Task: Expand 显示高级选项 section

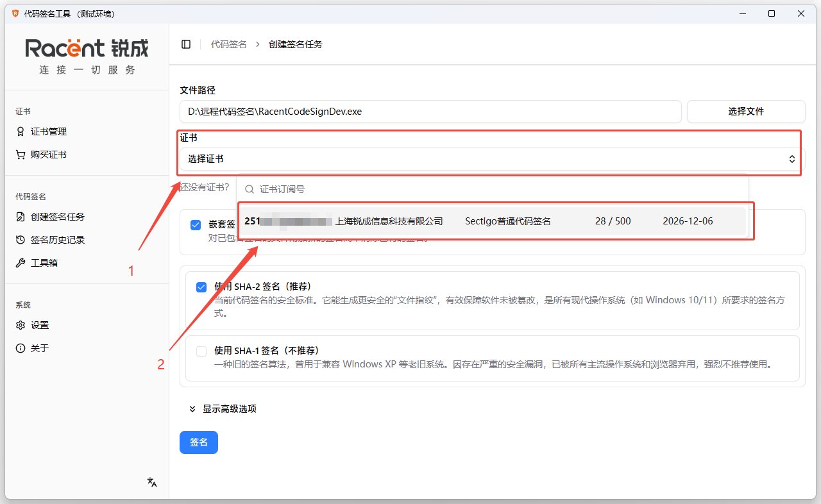Action: [223, 408]
